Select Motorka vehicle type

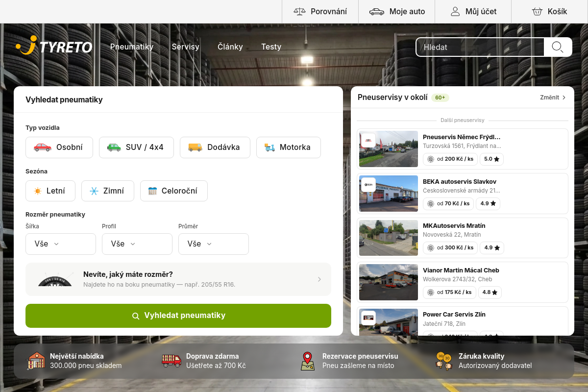pos(289,147)
